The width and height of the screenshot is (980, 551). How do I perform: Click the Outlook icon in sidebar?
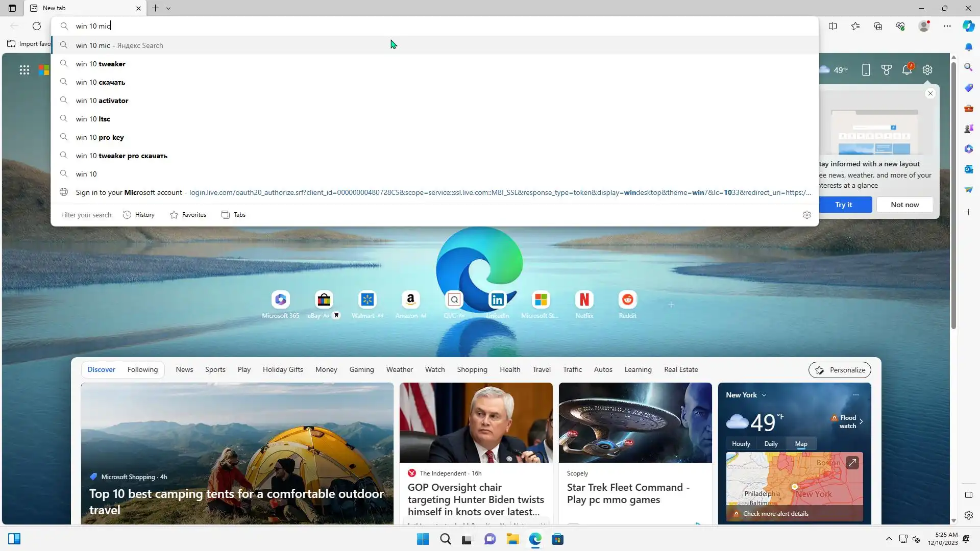coord(968,169)
